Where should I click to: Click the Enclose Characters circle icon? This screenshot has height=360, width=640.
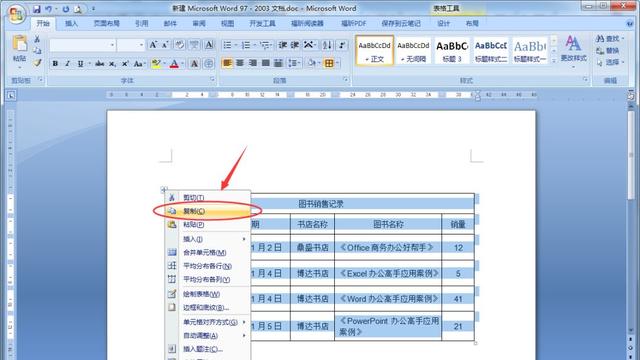(x=209, y=63)
